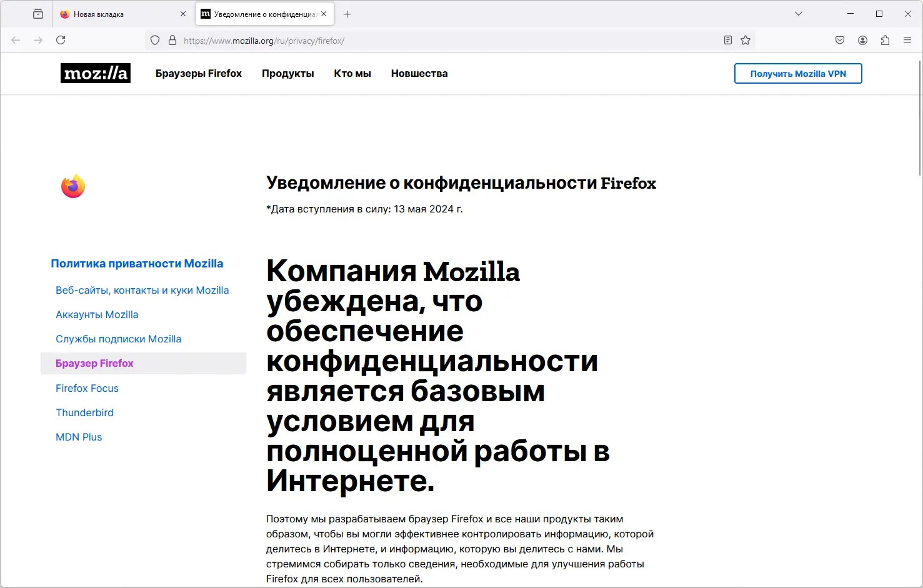Open the Новшества navigation menu

pyautogui.click(x=419, y=73)
